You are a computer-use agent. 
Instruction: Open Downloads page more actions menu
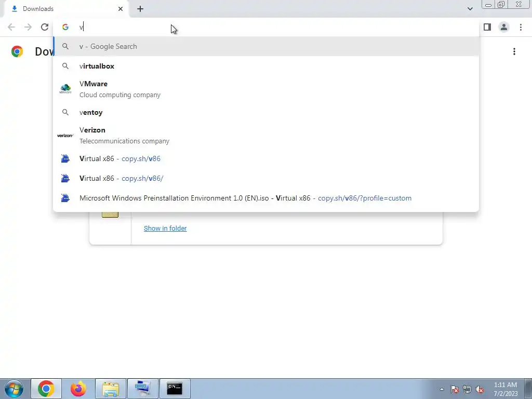514,51
